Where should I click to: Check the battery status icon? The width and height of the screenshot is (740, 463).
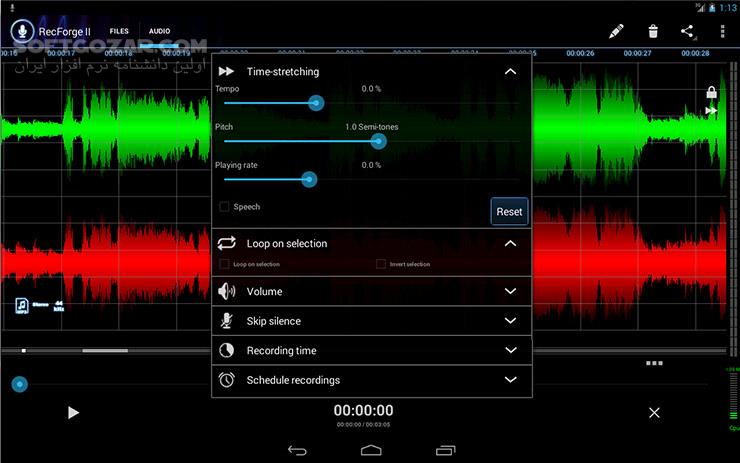(712, 7)
